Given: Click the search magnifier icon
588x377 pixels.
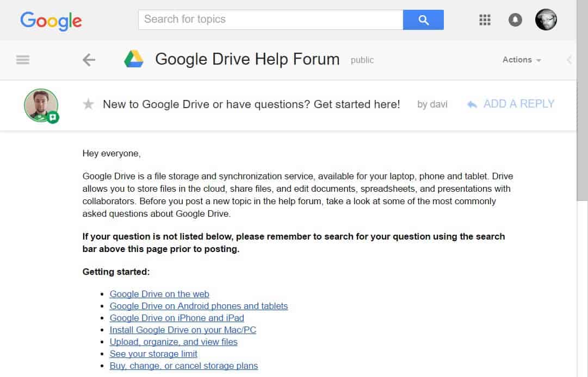Looking at the screenshot, I should [423, 19].
